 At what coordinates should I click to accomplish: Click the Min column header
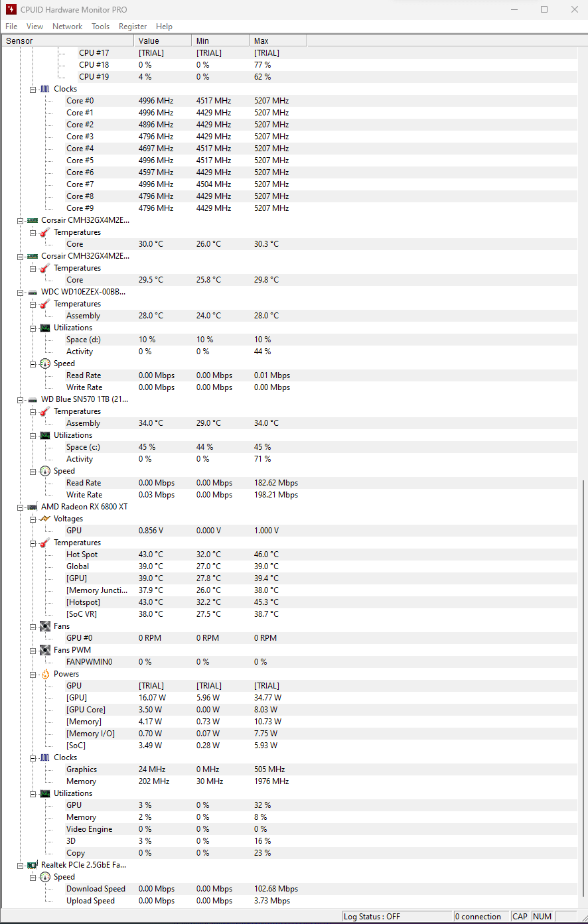point(220,41)
